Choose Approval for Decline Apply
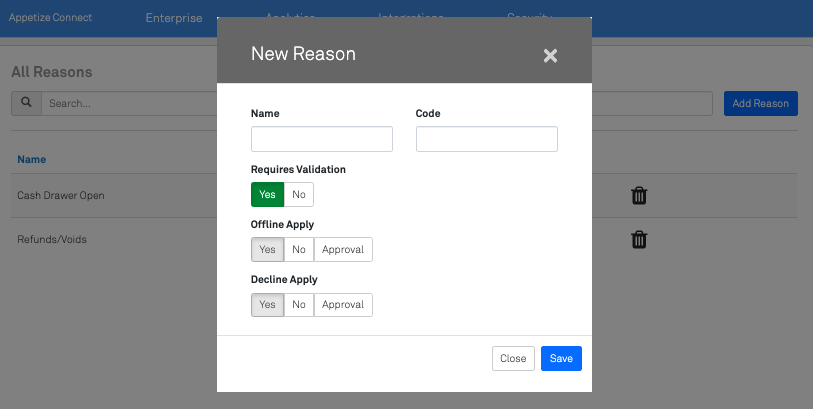This screenshot has width=813, height=409. tap(343, 304)
